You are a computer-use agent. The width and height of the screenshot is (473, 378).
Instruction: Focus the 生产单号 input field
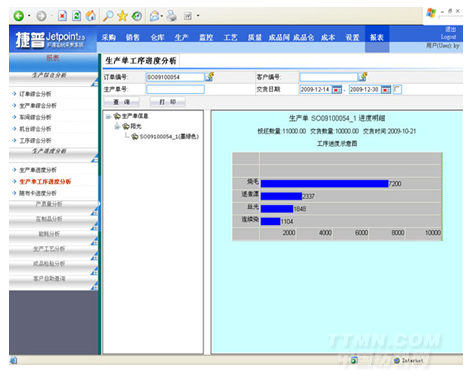pyautogui.click(x=175, y=89)
